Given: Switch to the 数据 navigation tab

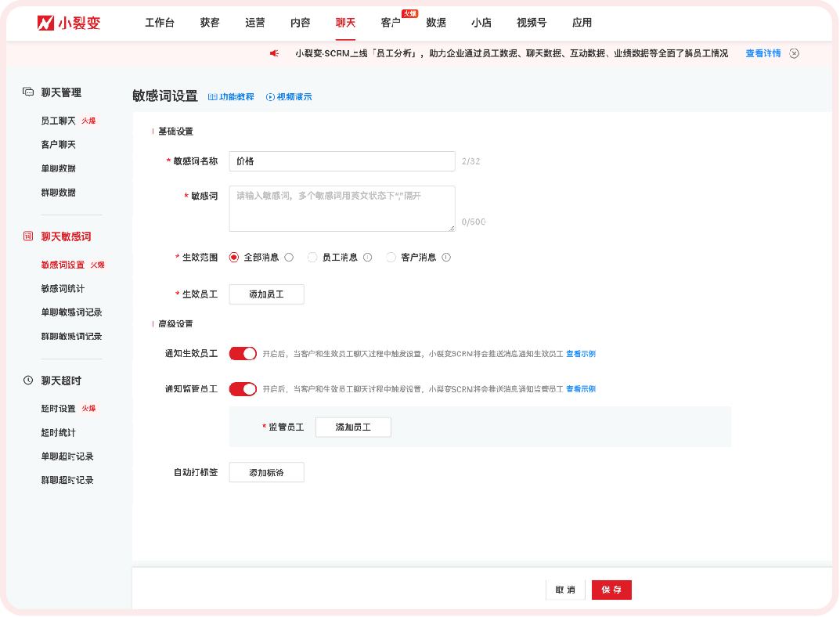Looking at the screenshot, I should pyautogui.click(x=436, y=23).
